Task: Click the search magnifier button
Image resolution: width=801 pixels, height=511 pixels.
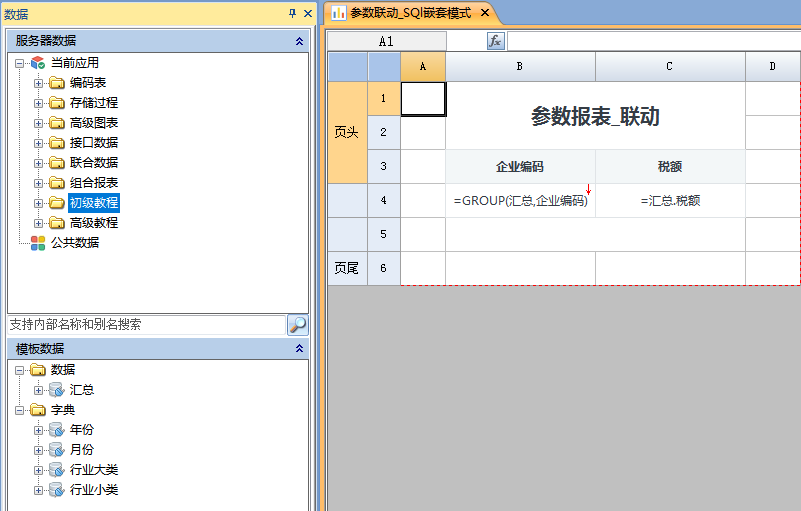Action: coord(297,325)
